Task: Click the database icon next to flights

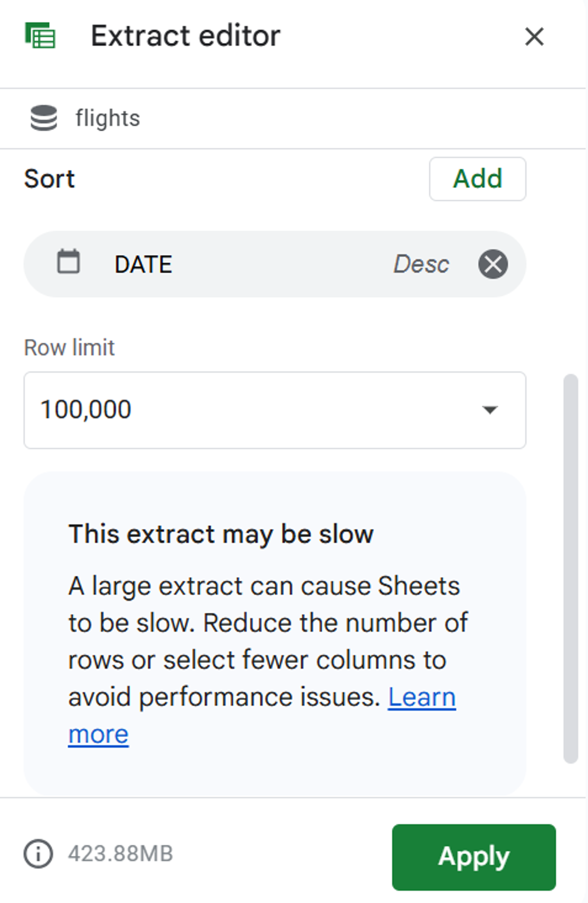Action: 44,118
